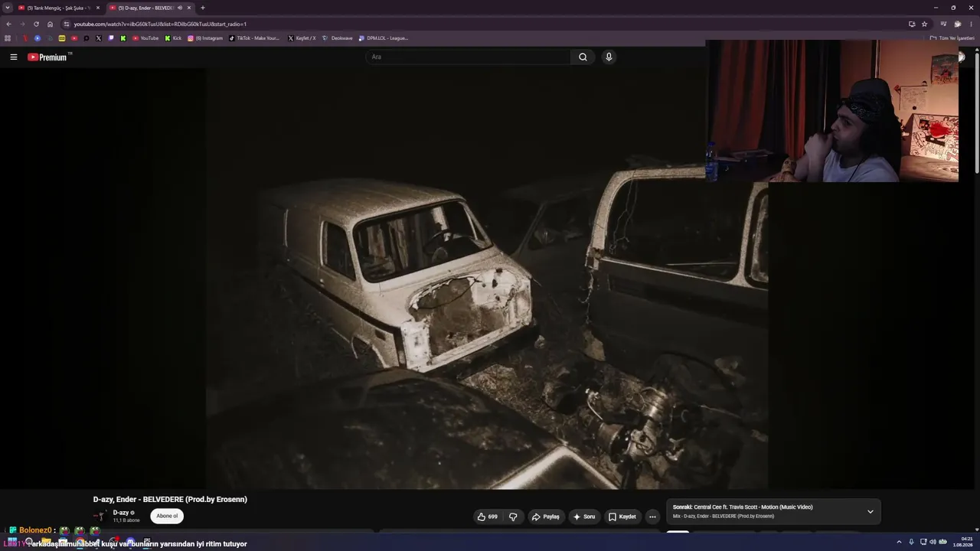Image resolution: width=980 pixels, height=551 pixels.
Task: Dislike the video with thumbs down
Action: coord(513,517)
